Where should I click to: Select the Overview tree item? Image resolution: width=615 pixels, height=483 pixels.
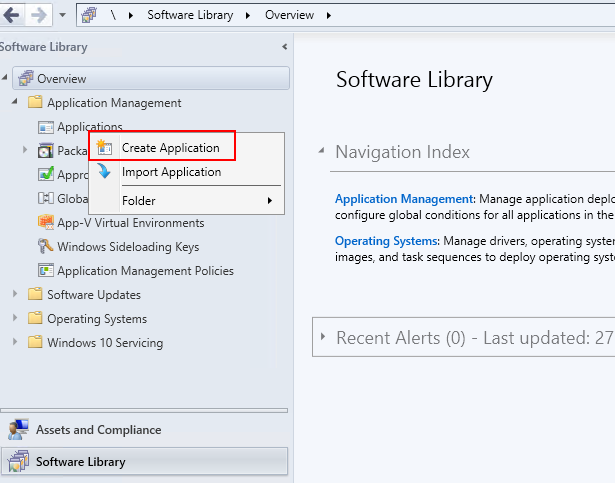point(151,78)
